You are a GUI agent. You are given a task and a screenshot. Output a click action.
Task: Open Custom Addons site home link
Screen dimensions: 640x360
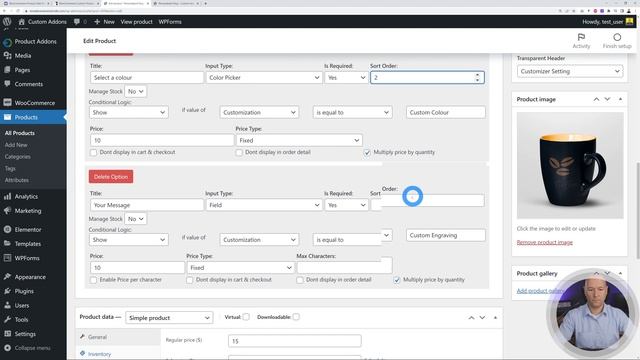click(x=42, y=22)
